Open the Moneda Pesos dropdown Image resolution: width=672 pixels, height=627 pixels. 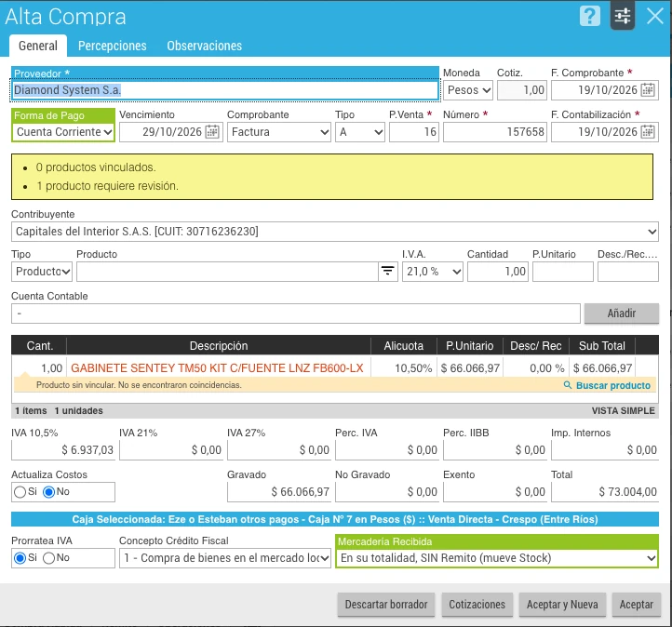click(x=468, y=90)
